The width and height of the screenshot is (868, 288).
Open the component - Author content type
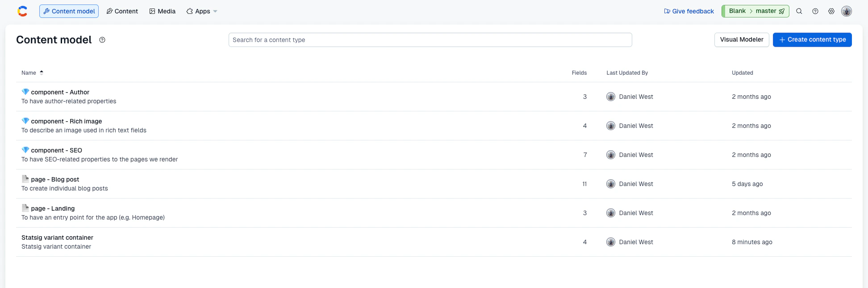(60, 92)
